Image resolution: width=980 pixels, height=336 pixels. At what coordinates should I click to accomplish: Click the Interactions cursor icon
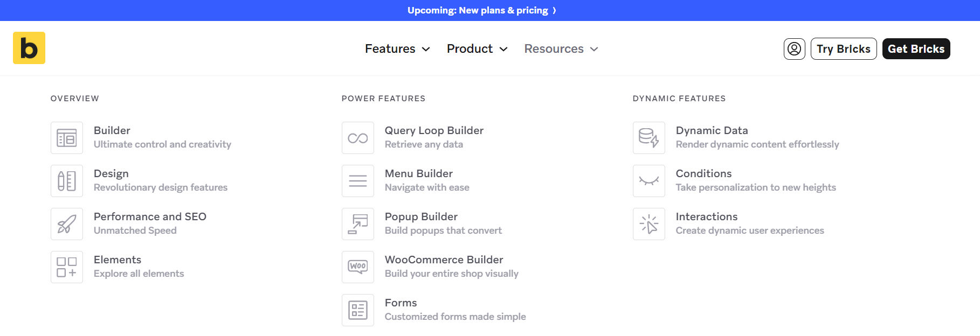[649, 224]
